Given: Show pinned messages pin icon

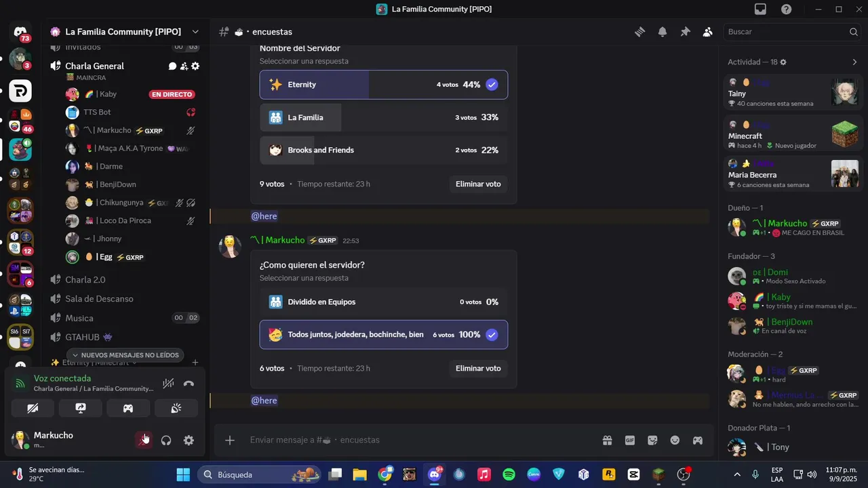Looking at the screenshot, I should tap(686, 32).
